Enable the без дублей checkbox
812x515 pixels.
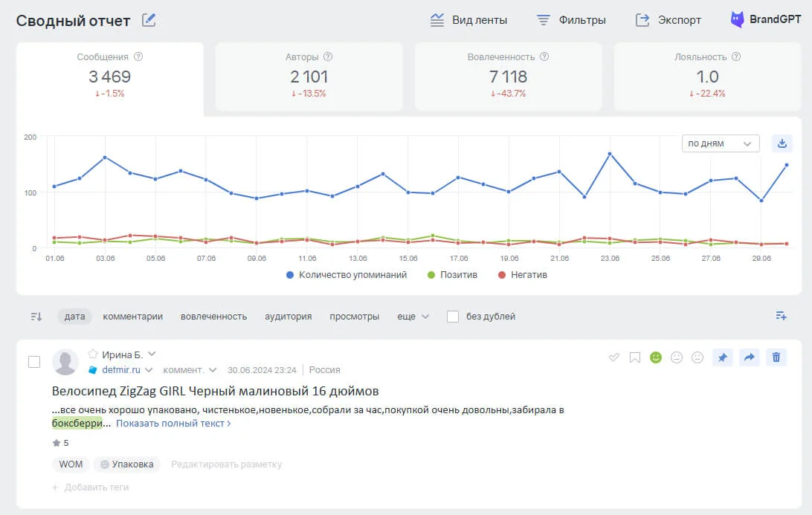(x=453, y=317)
